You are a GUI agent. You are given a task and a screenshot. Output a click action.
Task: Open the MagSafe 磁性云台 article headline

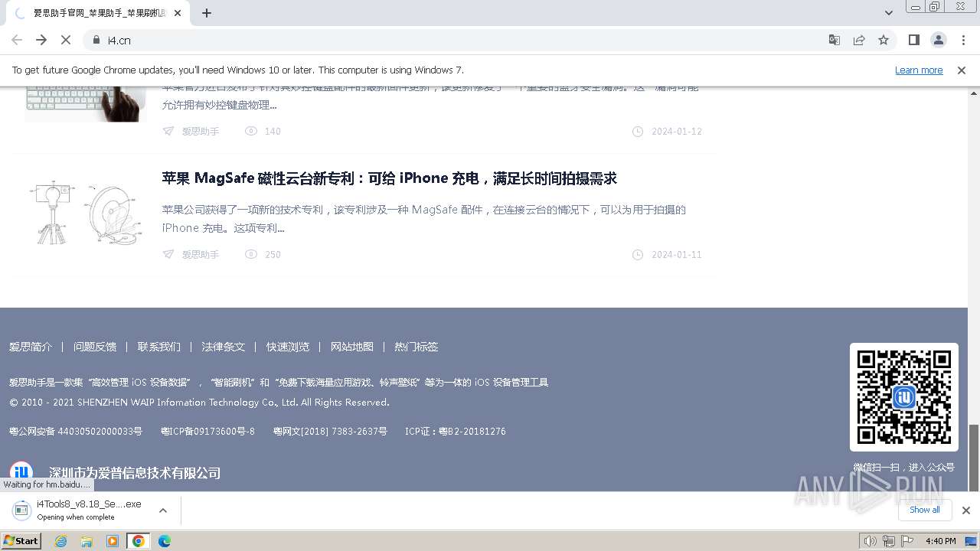(x=389, y=178)
